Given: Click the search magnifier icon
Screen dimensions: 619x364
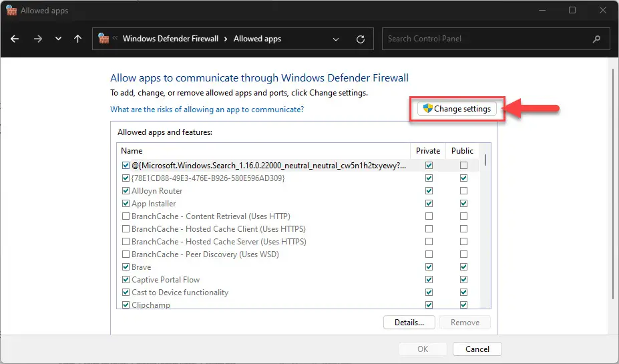Looking at the screenshot, I should (x=596, y=39).
